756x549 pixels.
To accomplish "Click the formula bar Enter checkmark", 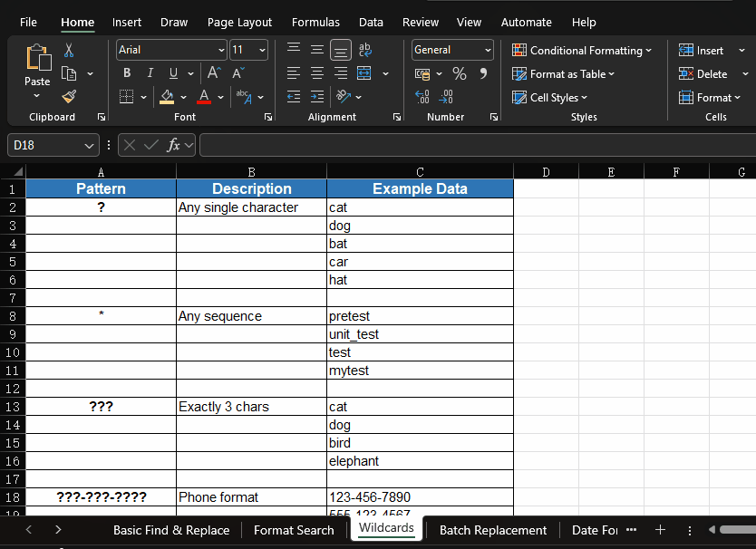I will pyautogui.click(x=150, y=145).
